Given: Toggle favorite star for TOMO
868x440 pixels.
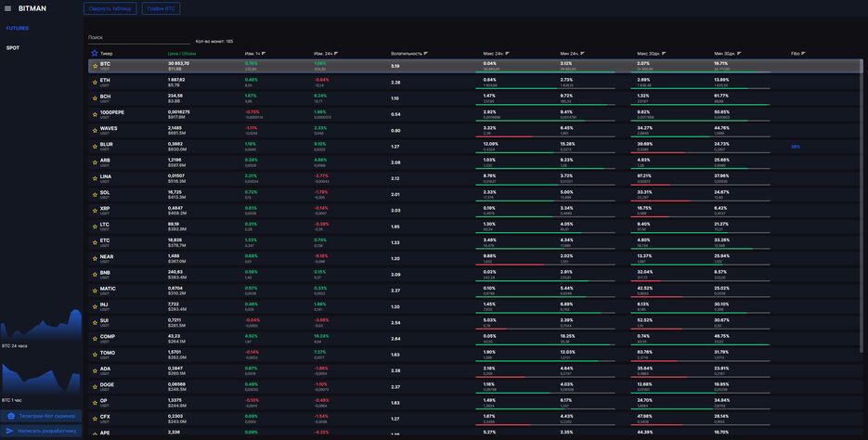Looking at the screenshot, I should coord(95,355).
